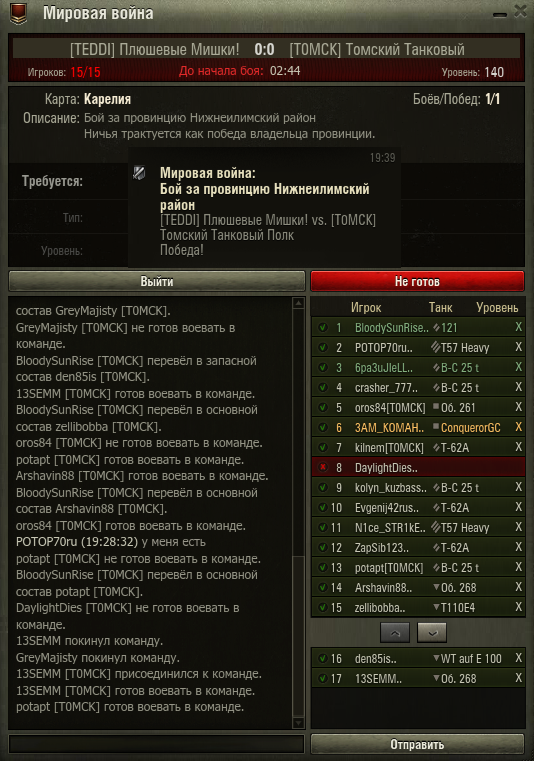Image resolution: width=534 pixels, height=761 pixels.
Task: Click the chat log scrollbar track
Action: point(299,513)
